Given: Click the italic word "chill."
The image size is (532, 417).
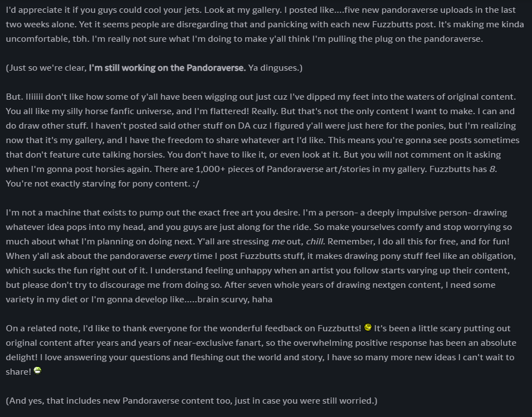Looking at the screenshot, I should pyautogui.click(x=315, y=242).
